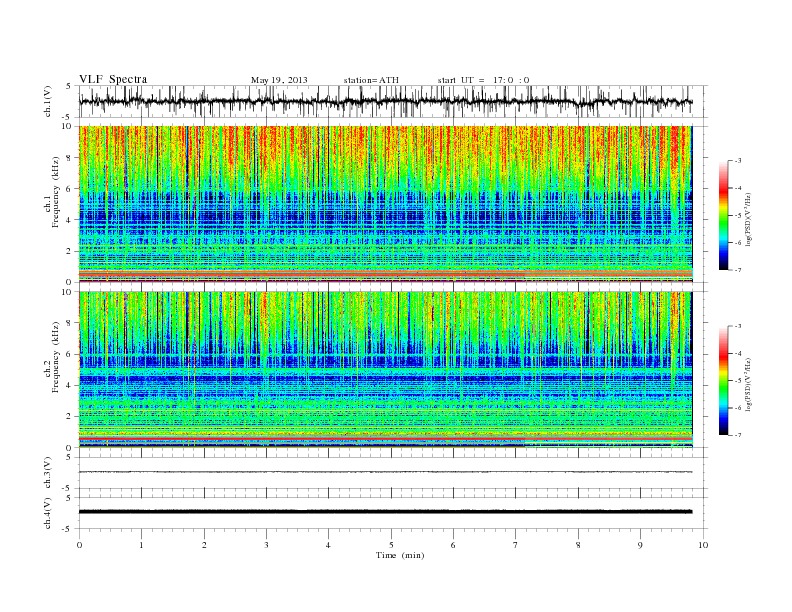Click the "start UT = 17:0 :0" text
The width and height of the screenshot is (792, 612).
coord(483,80)
